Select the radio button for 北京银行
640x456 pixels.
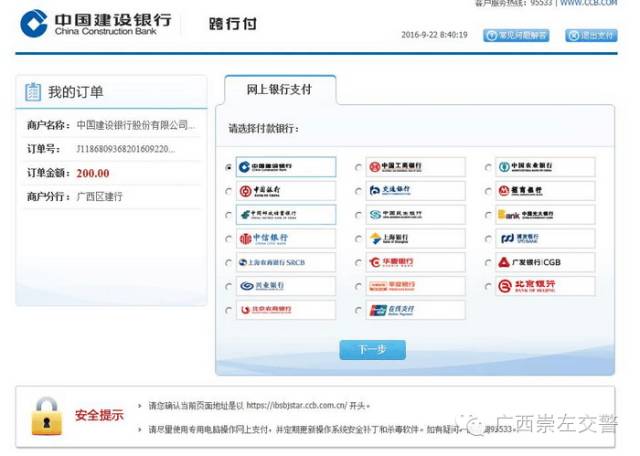488,287
